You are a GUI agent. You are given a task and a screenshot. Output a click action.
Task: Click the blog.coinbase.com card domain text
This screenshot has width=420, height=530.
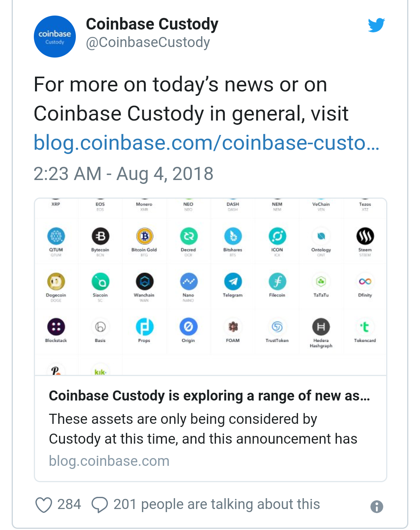tap(109, 461)
